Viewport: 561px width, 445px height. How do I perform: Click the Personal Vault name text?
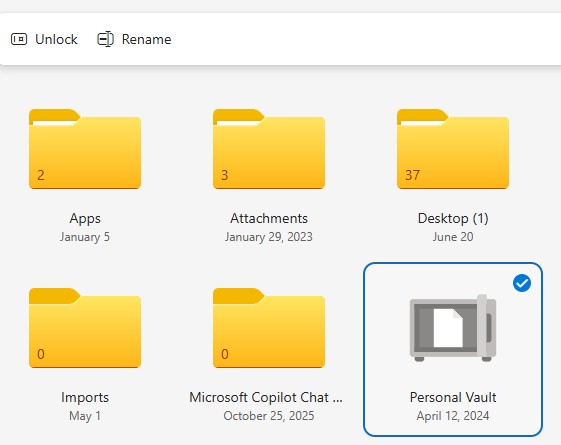453,397
